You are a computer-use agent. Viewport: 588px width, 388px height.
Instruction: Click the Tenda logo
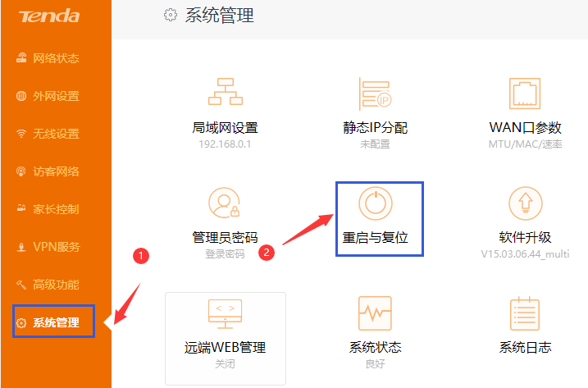tap(49, 16)
